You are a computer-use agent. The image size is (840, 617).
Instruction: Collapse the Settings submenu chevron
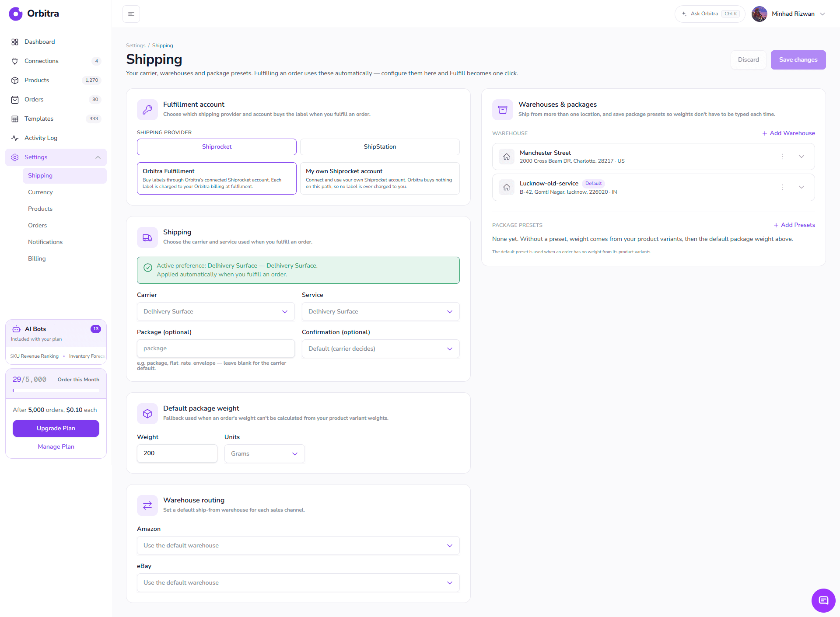[x=98, y=157]
